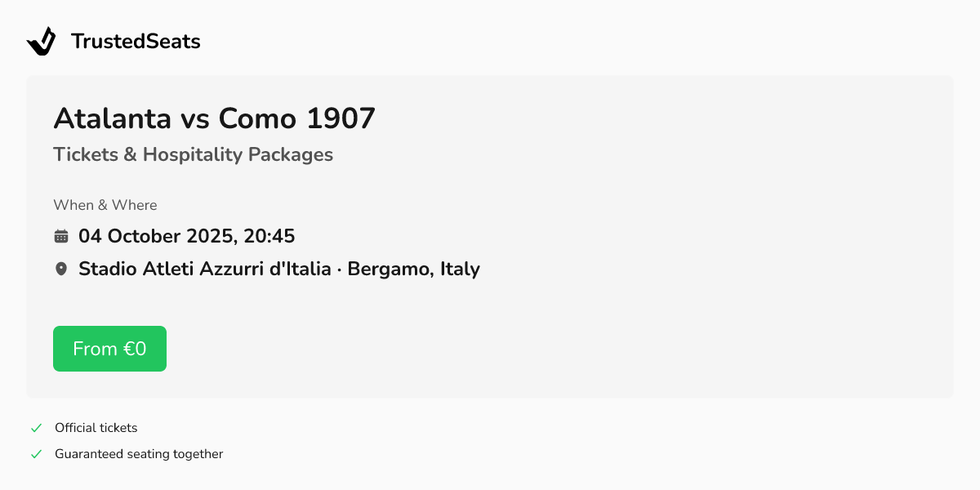The height and width of the screenshot is (490, 980).
Task: Select Hospitality Packages in the subtitle
Action: click(x=238, y=154)
